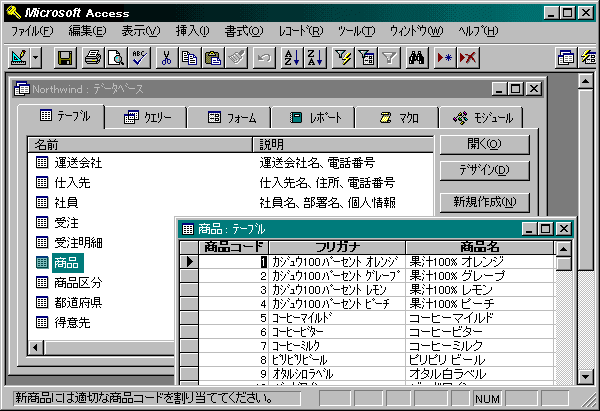Click the Save floppy disk icon

65,58
